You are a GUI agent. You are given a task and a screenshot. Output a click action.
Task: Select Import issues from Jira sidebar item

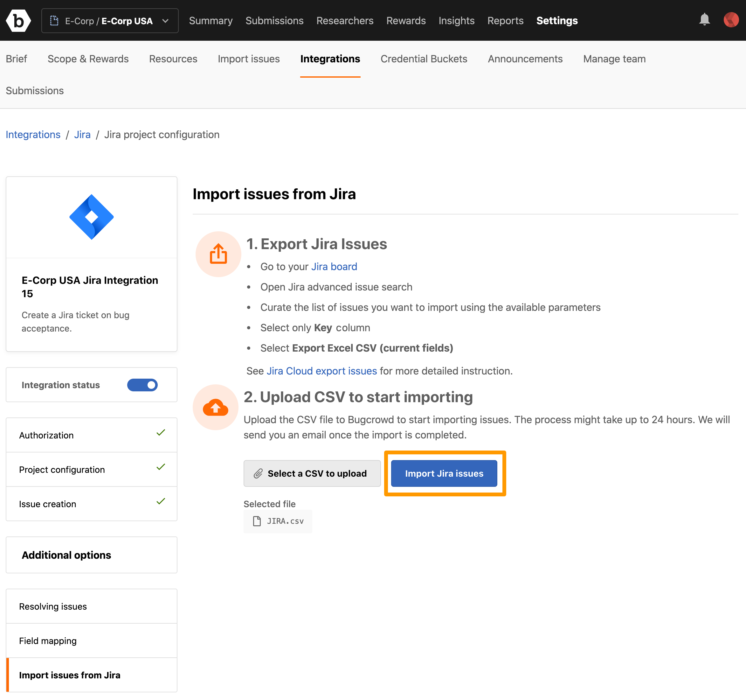coord(92,675)
